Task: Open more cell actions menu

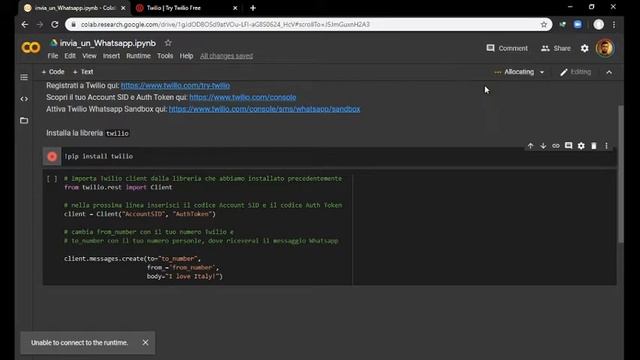Action: coord(606,146)
